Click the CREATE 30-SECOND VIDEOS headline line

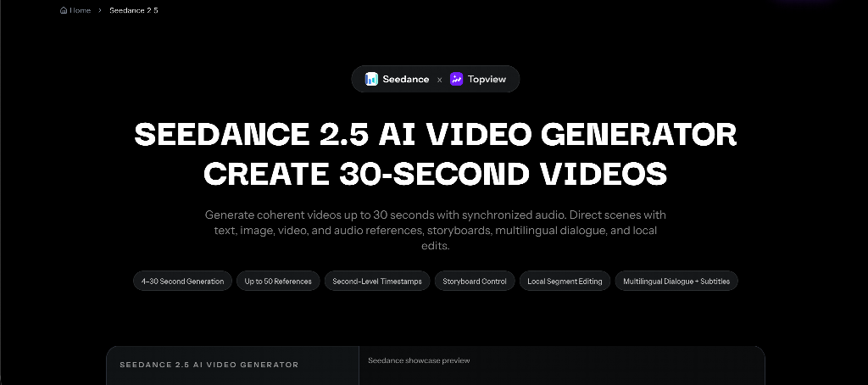[436, 173]
